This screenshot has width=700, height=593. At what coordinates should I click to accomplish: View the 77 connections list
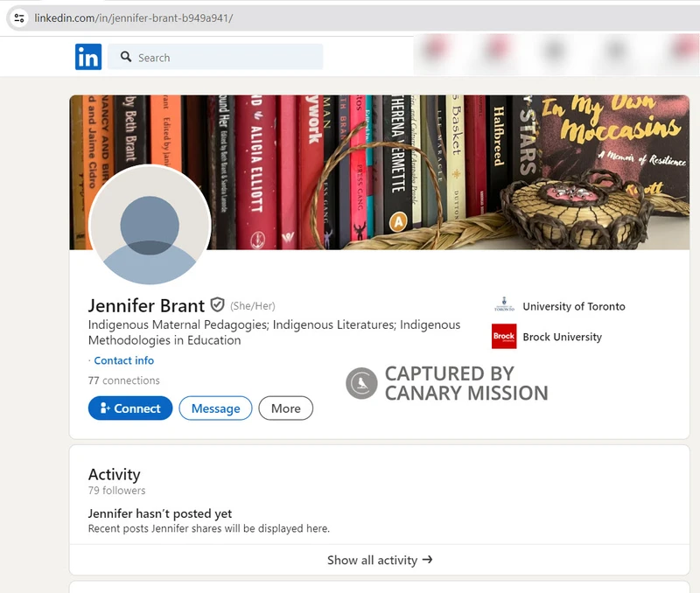pos(123,380)
